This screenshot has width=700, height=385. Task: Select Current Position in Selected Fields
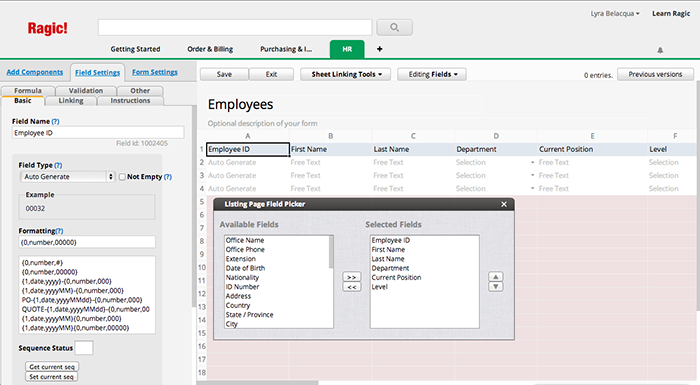point(396,277)
